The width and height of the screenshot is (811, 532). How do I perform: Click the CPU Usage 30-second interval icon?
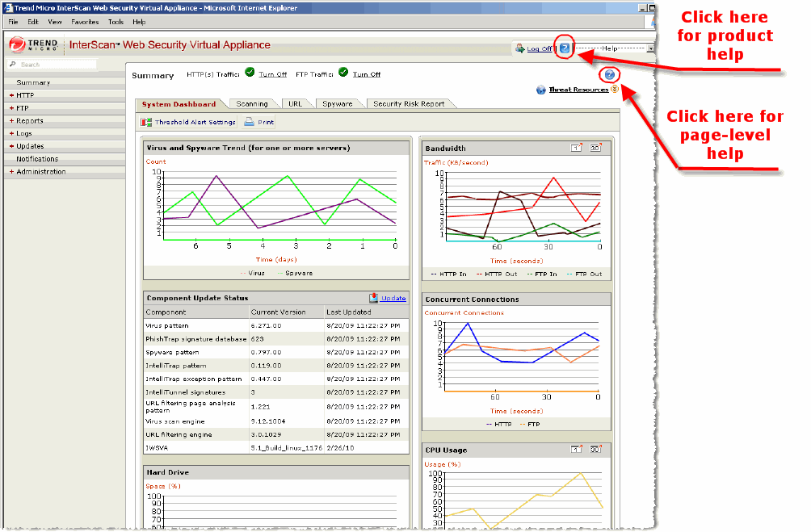pos(595,450)
